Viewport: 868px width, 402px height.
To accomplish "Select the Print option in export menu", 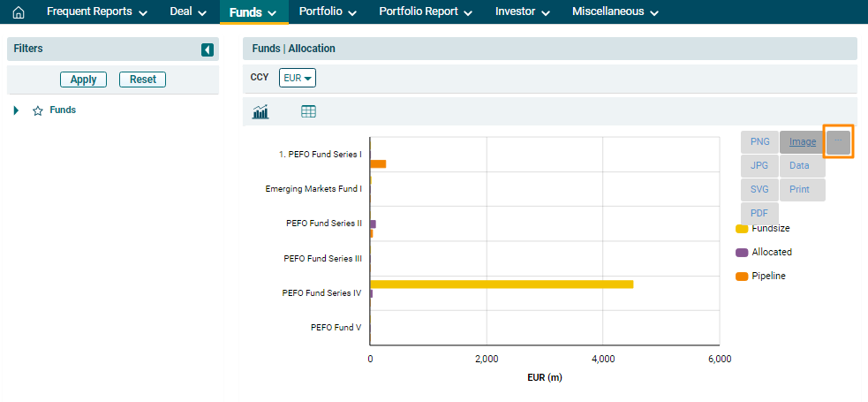I will coord(800,189).
